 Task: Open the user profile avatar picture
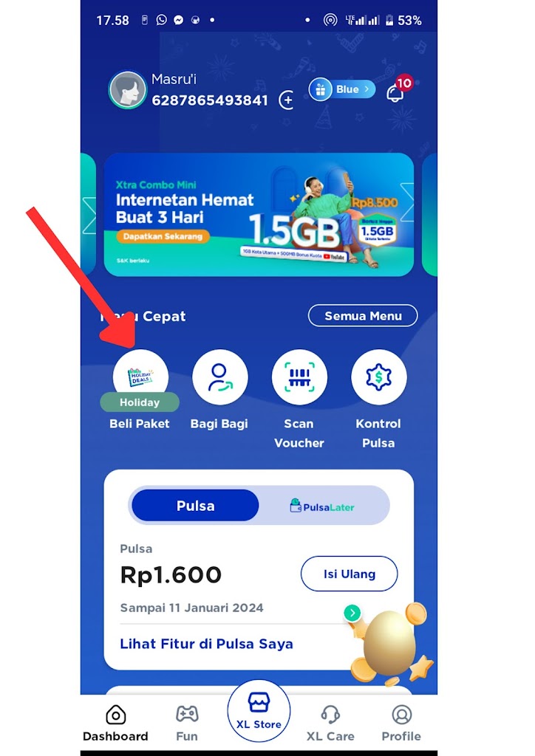tap(127, 89)
